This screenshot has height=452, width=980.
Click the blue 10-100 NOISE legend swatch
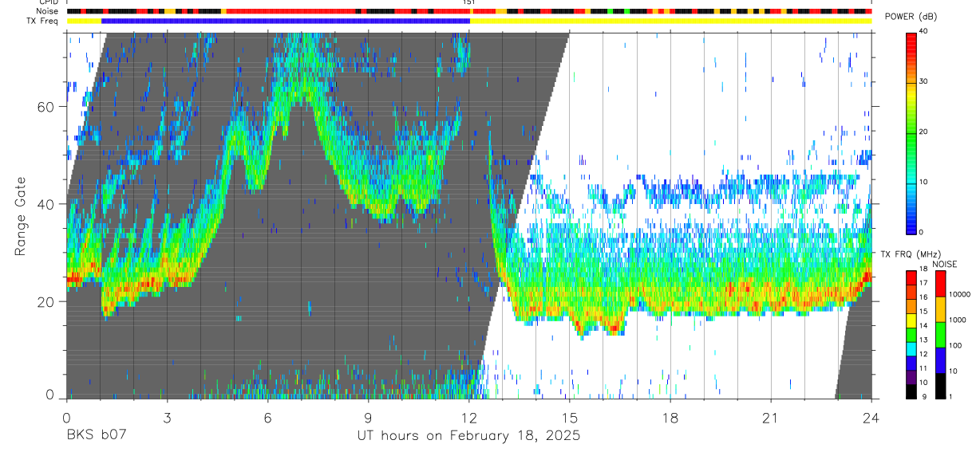(939, 360)
